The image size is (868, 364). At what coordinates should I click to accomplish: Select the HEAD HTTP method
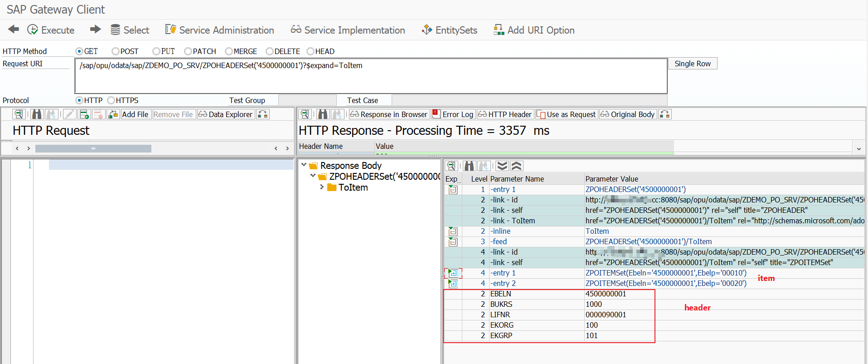(310, 51)
